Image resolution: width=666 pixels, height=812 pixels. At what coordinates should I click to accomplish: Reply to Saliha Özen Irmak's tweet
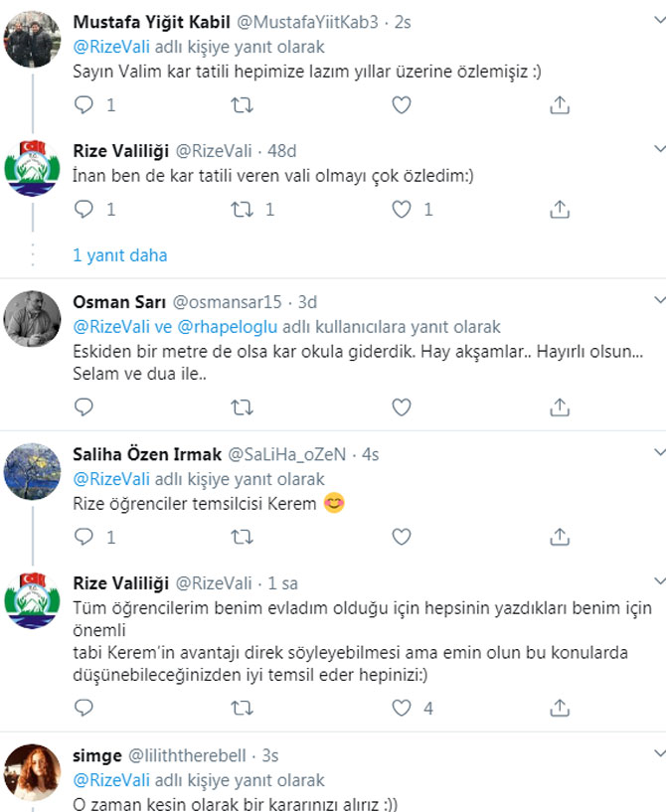tap(84, 537)
